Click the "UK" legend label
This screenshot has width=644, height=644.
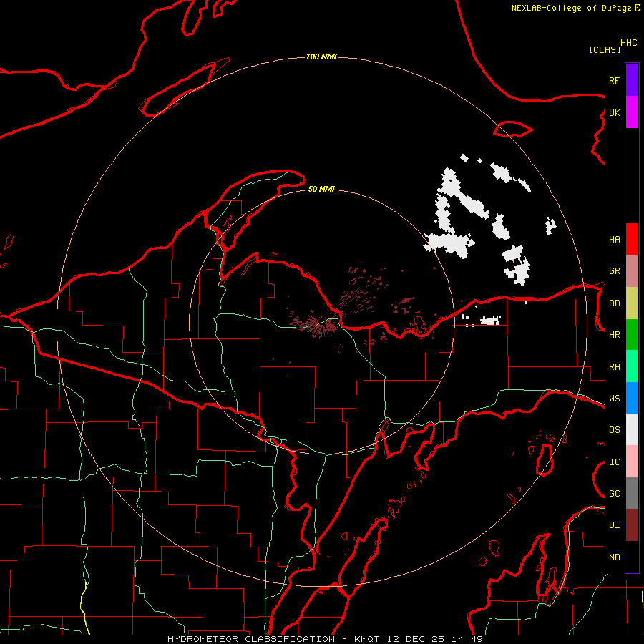pos(614,112)
